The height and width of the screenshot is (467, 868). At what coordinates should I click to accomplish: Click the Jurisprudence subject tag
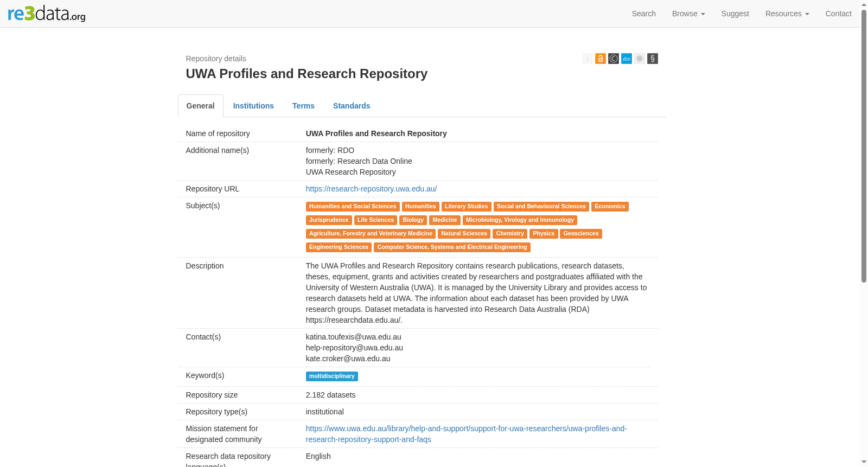pos(329,220)
